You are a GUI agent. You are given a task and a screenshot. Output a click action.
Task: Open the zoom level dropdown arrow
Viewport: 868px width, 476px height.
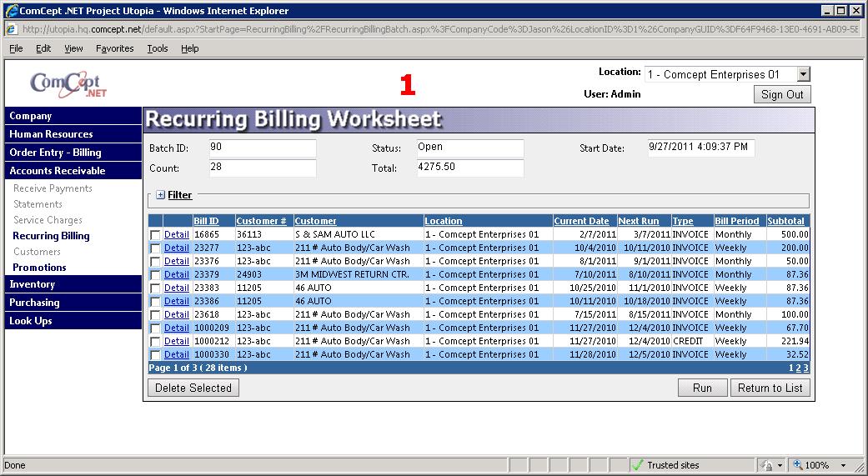point(843,465)
